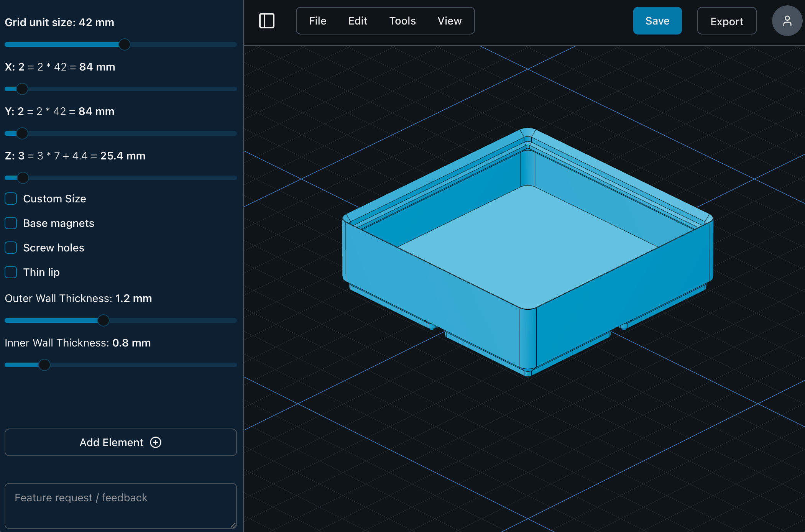The image size is (805, 532).
Task: Toggle the Screw holes checkbox
Action: [x=11, y=248]
